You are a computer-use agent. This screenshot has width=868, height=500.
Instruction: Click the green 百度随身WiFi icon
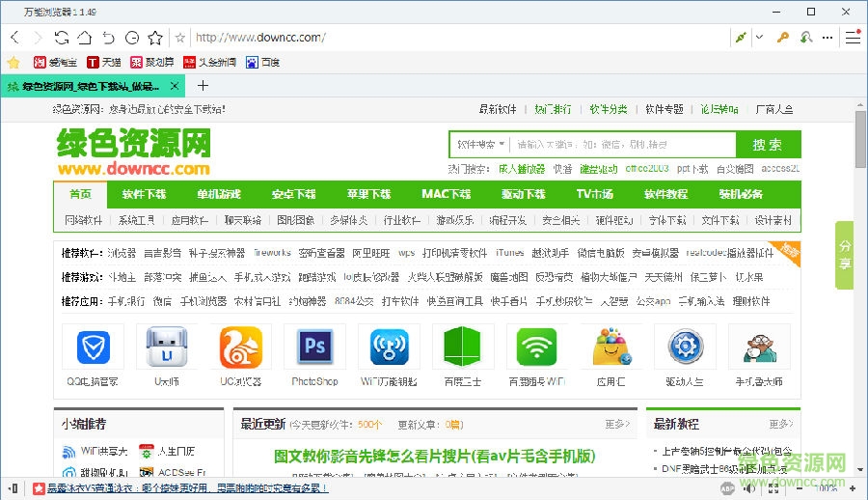tap(536, 347)
